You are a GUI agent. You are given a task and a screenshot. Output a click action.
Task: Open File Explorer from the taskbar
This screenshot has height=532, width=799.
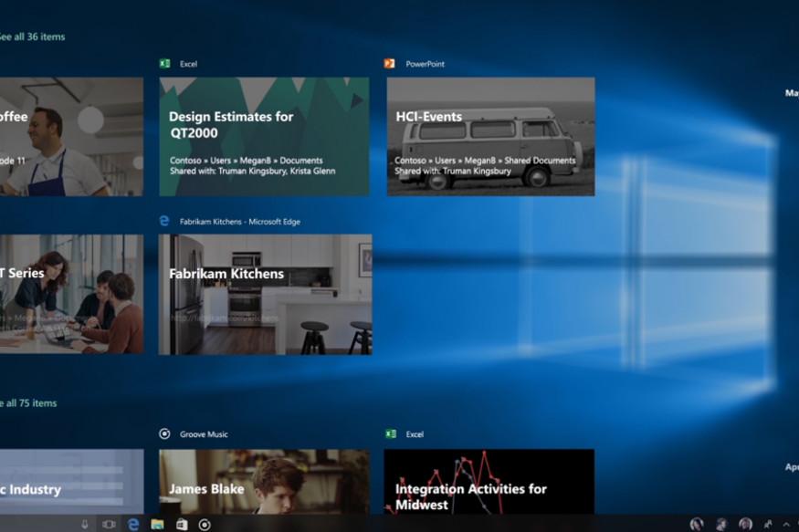pyautogui.click(x=157, y=525)
